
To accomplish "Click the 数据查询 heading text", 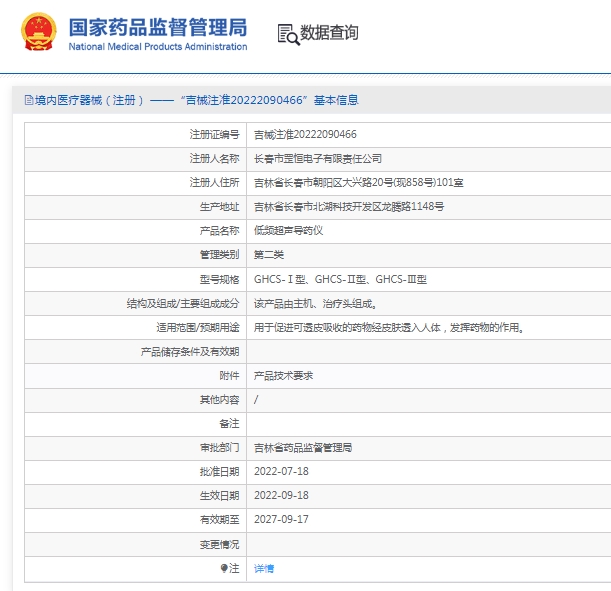I will (329, 32).
